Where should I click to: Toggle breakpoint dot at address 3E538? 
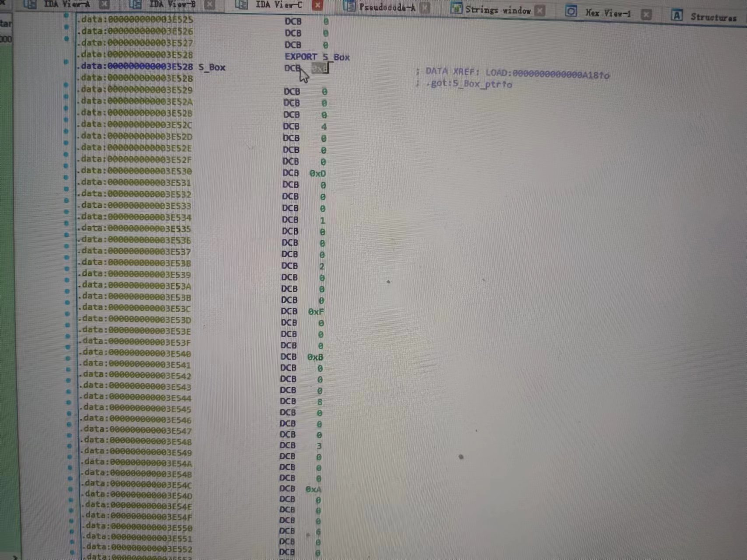[67, 257]
